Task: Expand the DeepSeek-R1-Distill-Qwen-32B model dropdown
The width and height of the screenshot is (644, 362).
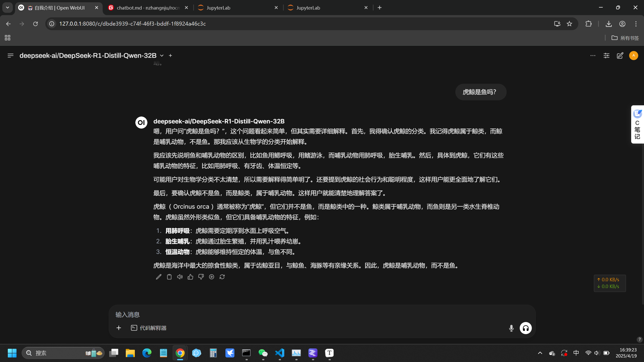Action: pyautogui.click(x=162, y=56)
